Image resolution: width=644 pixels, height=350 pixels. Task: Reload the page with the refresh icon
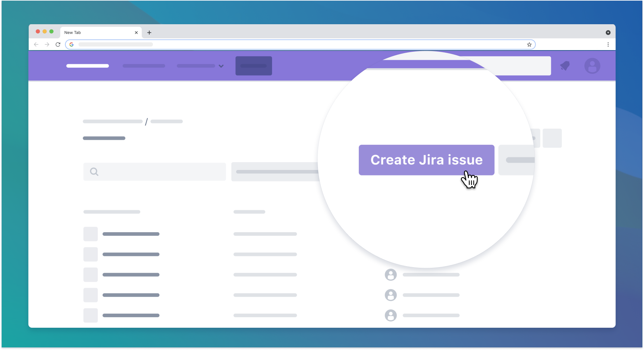pyautogui.click(x=58, y=44)
